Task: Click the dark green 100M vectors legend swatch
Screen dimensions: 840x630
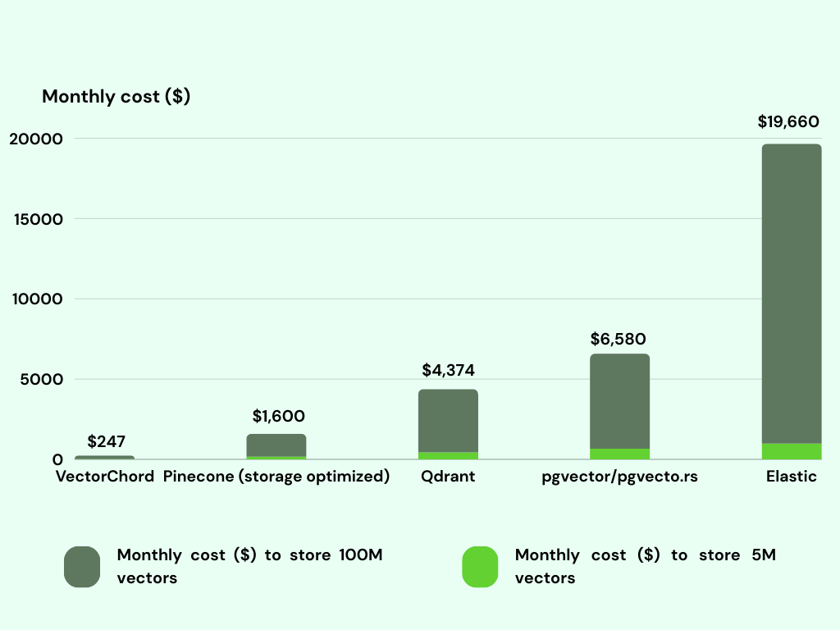Action: click(82, 567)
